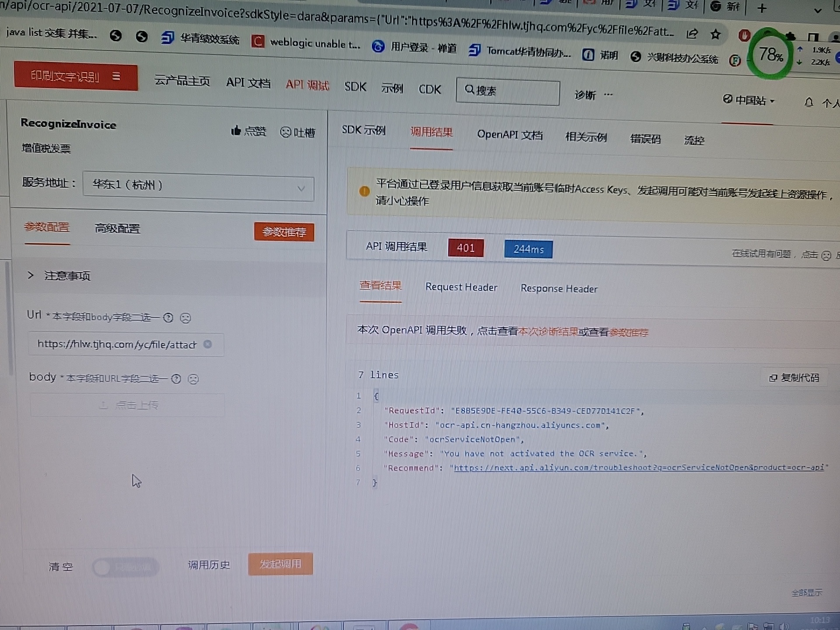Click the feedback face icon after 在线试用有问题
The width and height of the screenshot is (840, 630).
click(826, 255)
